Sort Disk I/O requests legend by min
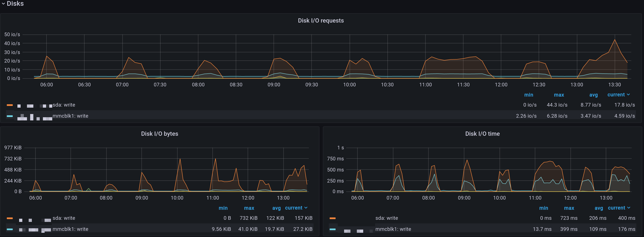This screenshot has height=237, width=644. (x=528, y=95)
